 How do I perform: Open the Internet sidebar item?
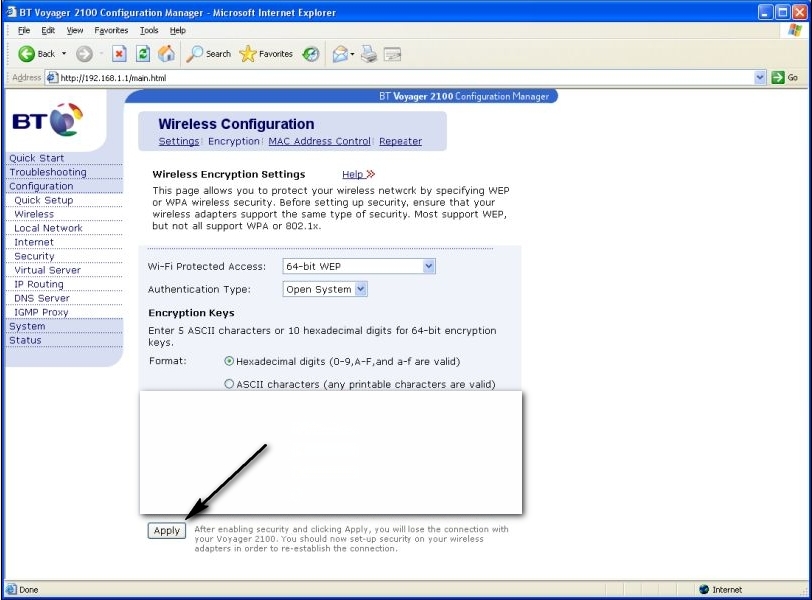pos(34,242)
